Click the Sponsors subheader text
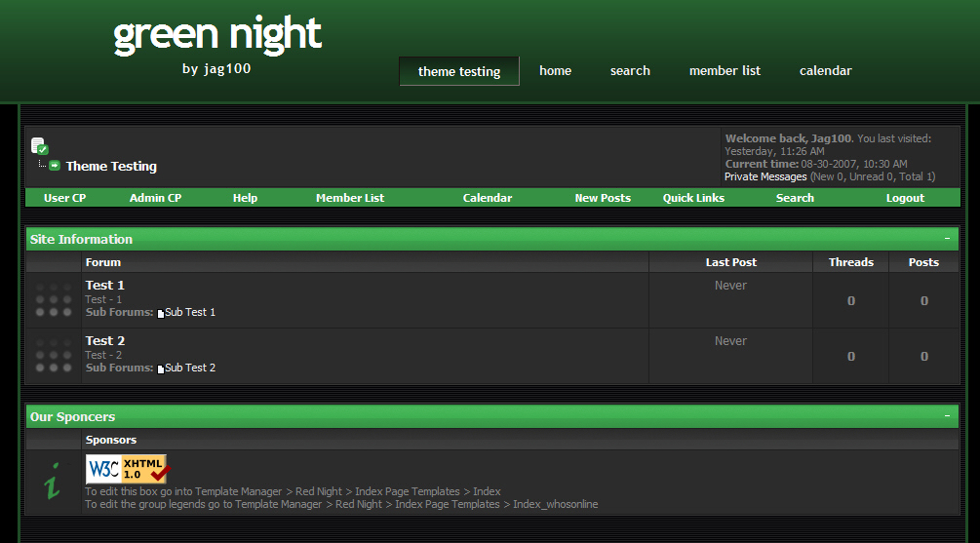The image size is (980, 543). point(110,440)
